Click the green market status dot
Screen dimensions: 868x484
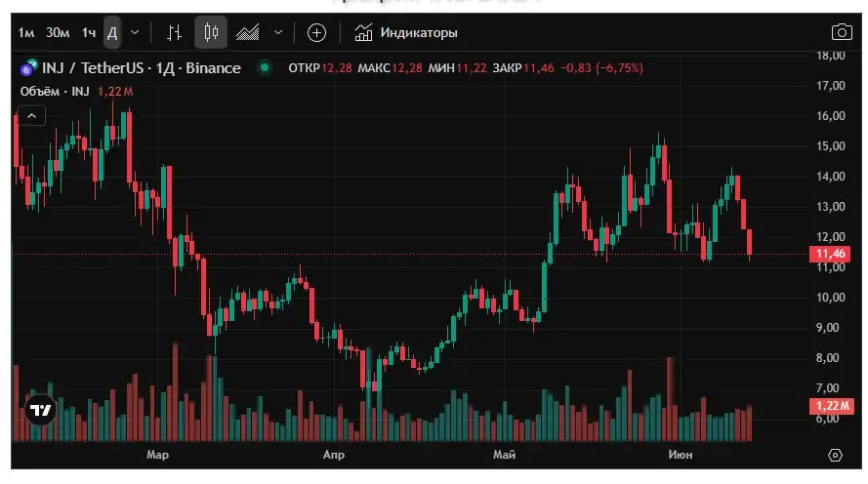click(265, 67)
